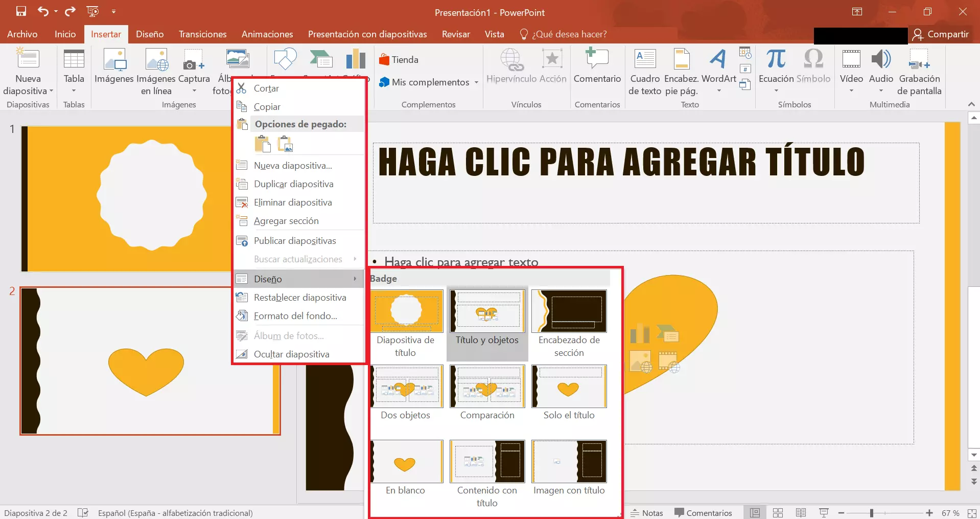Screen dimensions: 980x519
Task: Insert a Tabla from the ribbon
Action: pos(74,72)
